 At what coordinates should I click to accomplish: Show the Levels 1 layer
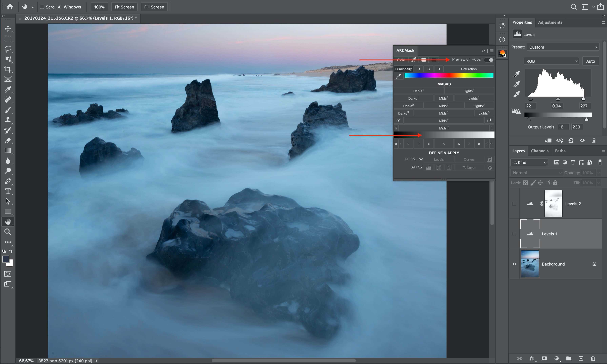(x=514, y=234)
